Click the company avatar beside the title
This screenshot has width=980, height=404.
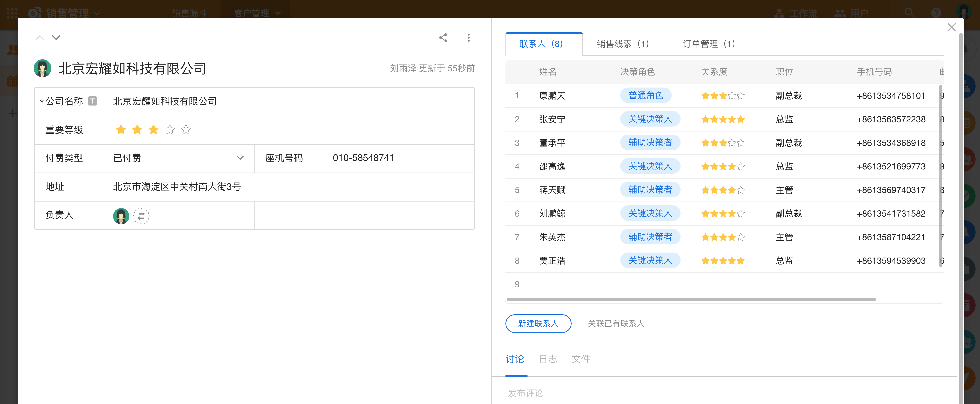point(43,68)
